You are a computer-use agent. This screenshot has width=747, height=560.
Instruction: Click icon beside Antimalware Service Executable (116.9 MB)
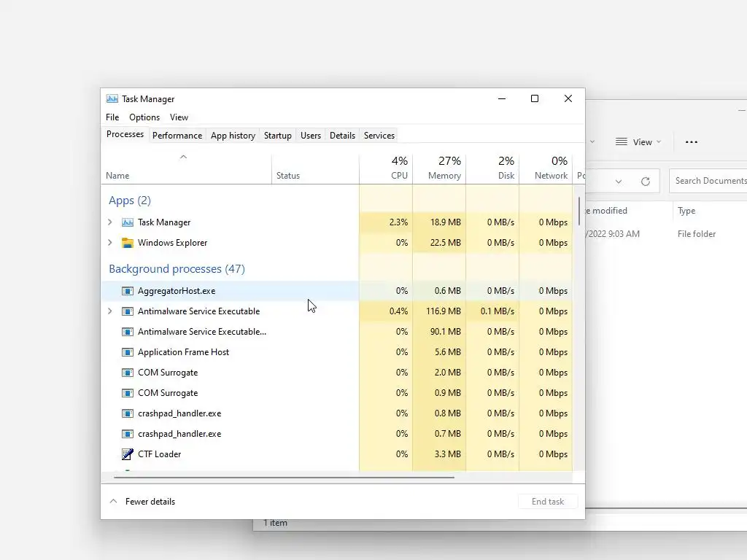click(127, 311)
